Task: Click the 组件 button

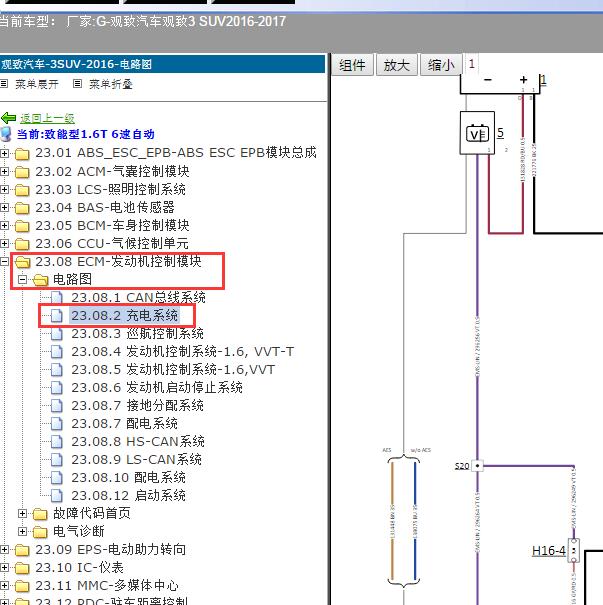Action: 353,65
